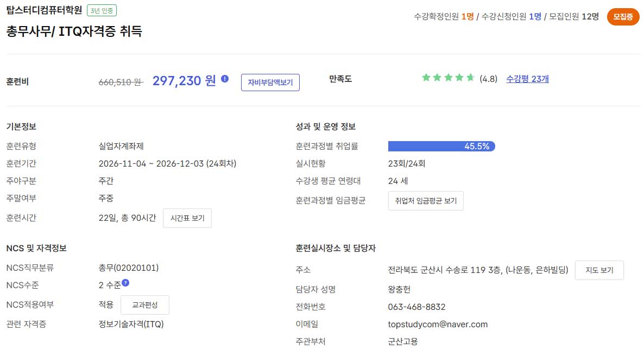Click the star rating icons
Viewport: 644px width, 356px height.
click(x=448, y=78)
